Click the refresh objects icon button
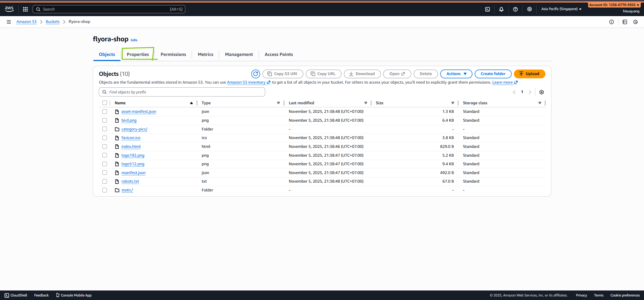644x300 pixels. pyautogui.click(x=255, y=74)
